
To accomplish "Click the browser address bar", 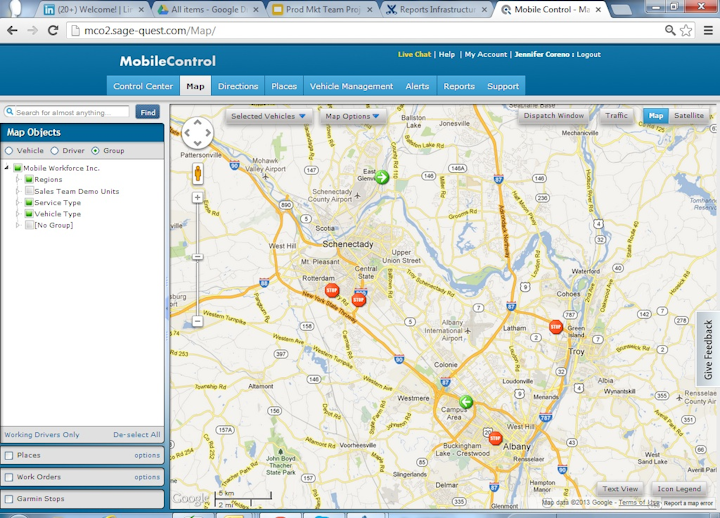I will coord(365,30).
